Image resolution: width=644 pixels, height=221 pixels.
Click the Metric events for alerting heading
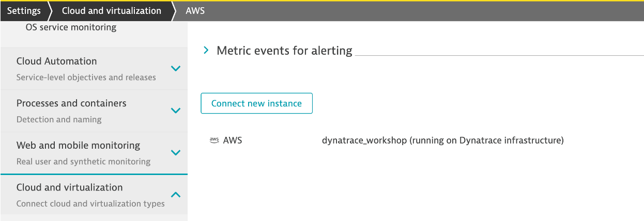(x=284, y=51)
